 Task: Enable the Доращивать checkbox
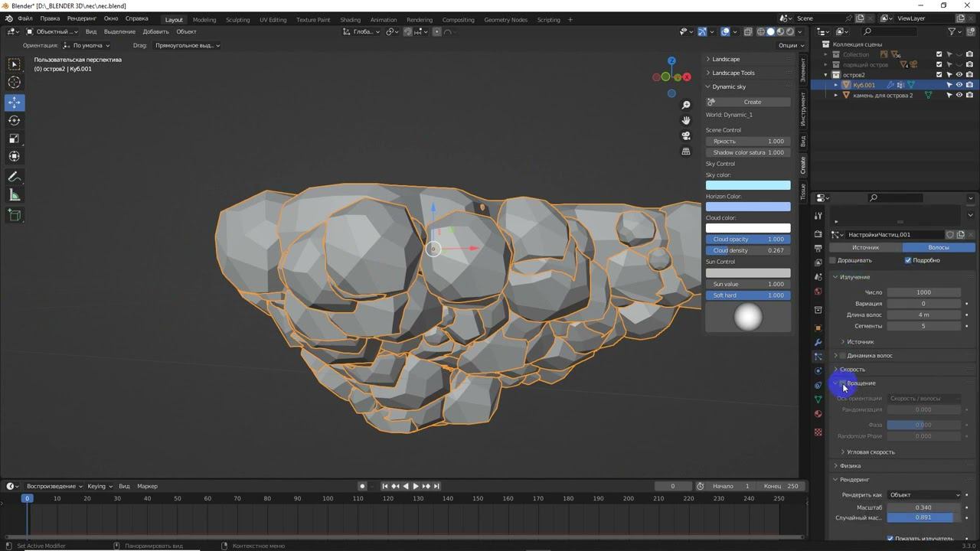click(x=834, y=260)
